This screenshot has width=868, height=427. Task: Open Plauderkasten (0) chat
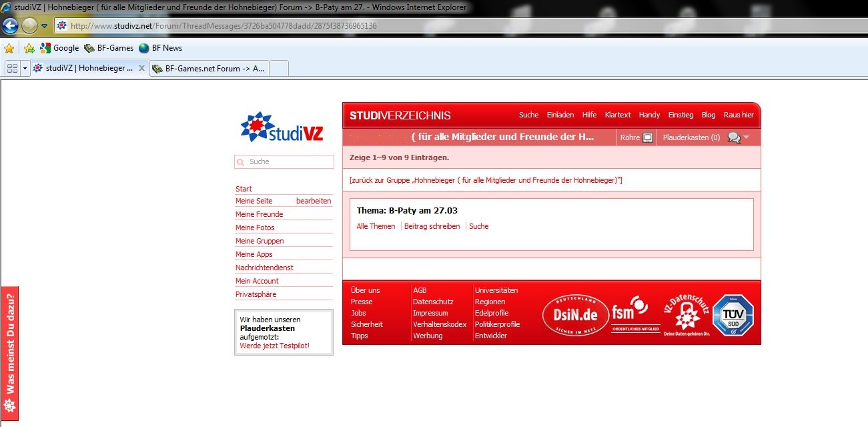(691, 137)
